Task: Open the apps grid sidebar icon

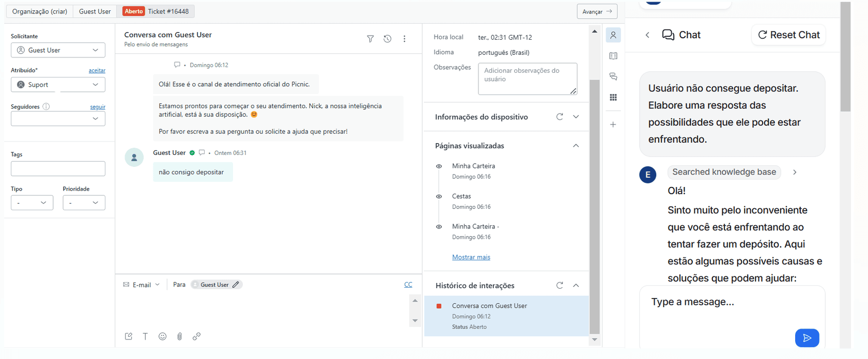Action: (613, 98)
